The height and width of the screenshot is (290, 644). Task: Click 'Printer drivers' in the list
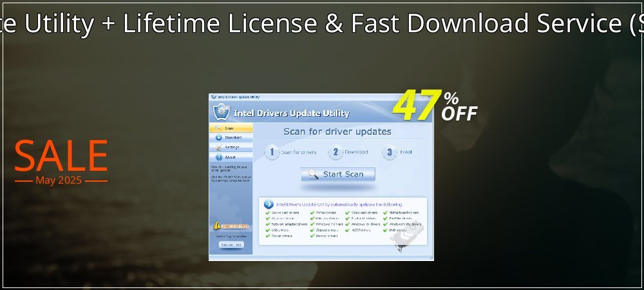pyautogui.click(x=326, y=213)
